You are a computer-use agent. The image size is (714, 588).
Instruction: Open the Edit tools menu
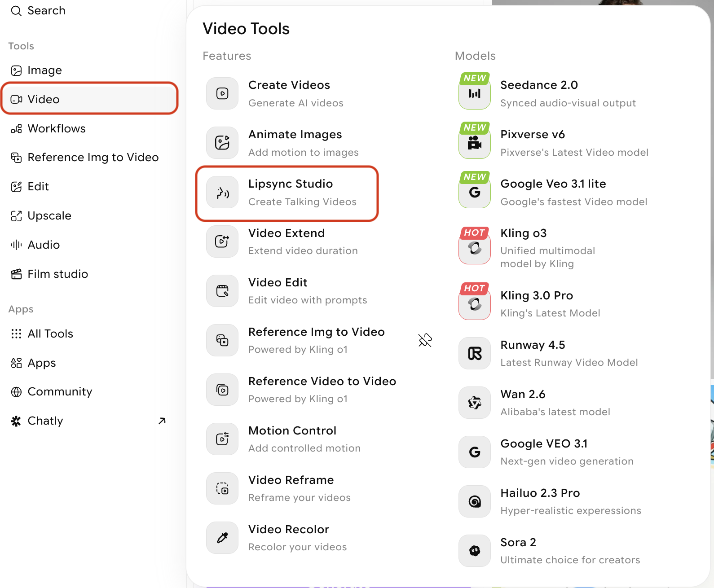point(90,187)
